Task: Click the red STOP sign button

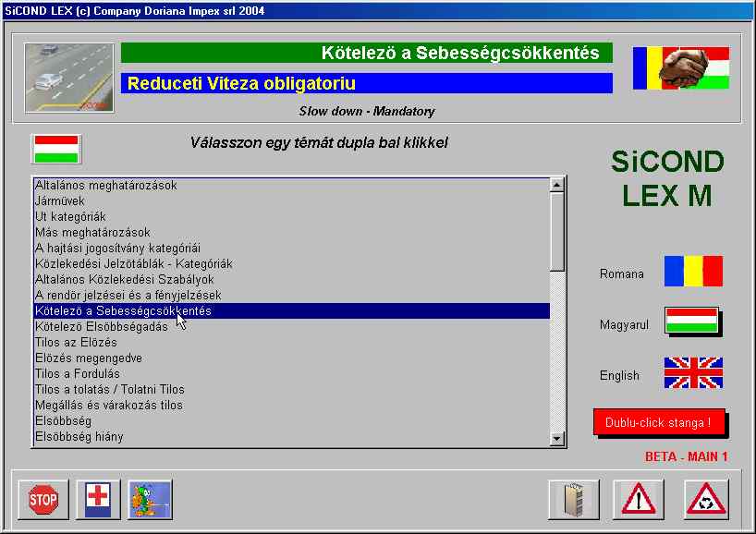Action: [43, 500]
